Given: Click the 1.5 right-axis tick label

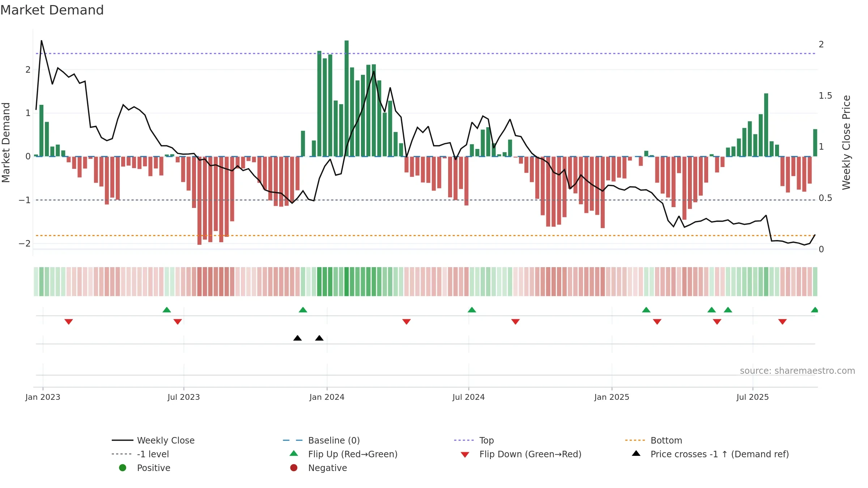Looking at the screenshot, I should click(825, 96).
